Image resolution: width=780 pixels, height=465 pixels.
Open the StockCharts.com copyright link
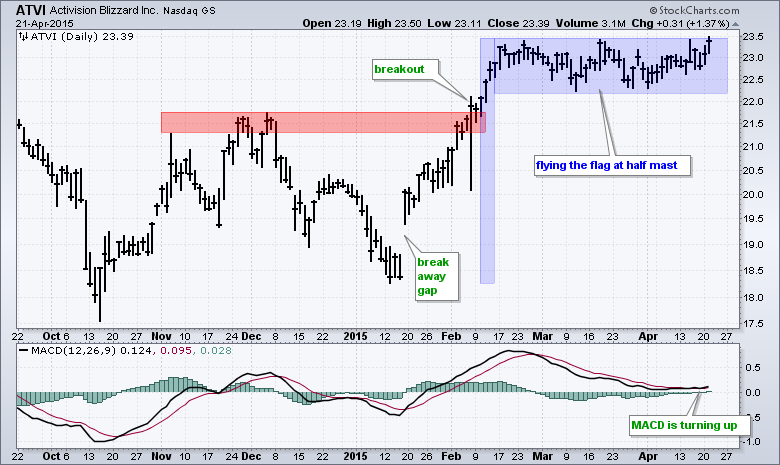(x=694, y=10)
